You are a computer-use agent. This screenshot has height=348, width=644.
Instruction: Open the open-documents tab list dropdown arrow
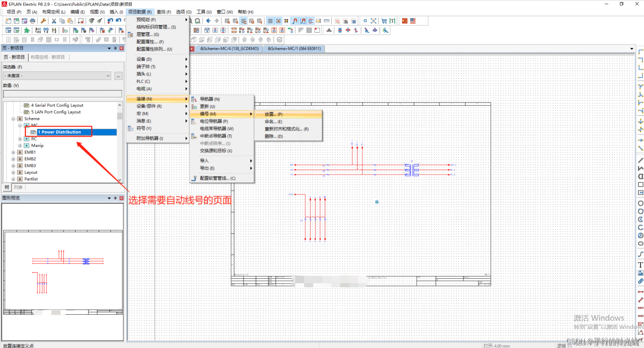pyautogui.click(x=632, y=49)
